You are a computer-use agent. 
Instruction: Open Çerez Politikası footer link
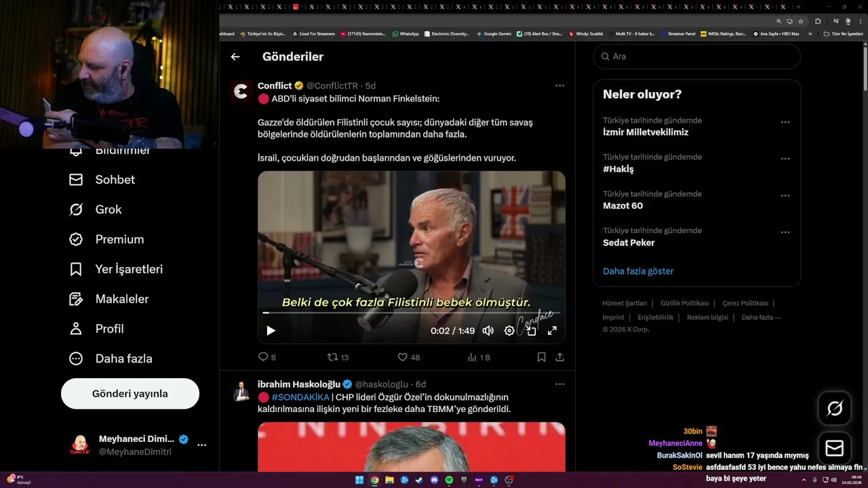click(745, 303)
